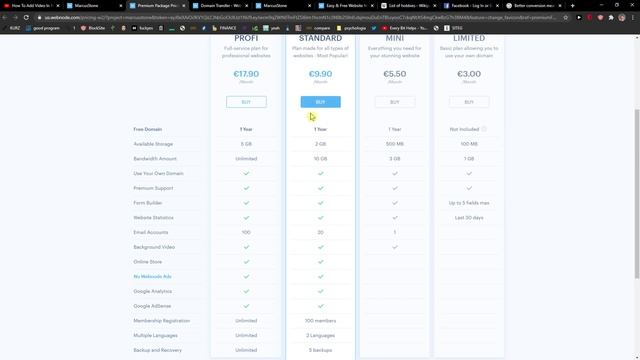
Task: Open Chrome three-dot menu
Action: click(x=633, y=18)
